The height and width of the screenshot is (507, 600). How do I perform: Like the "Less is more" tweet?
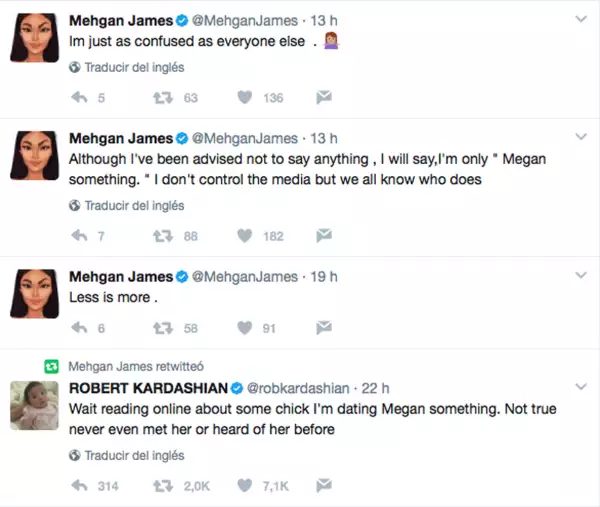(244, 328)
